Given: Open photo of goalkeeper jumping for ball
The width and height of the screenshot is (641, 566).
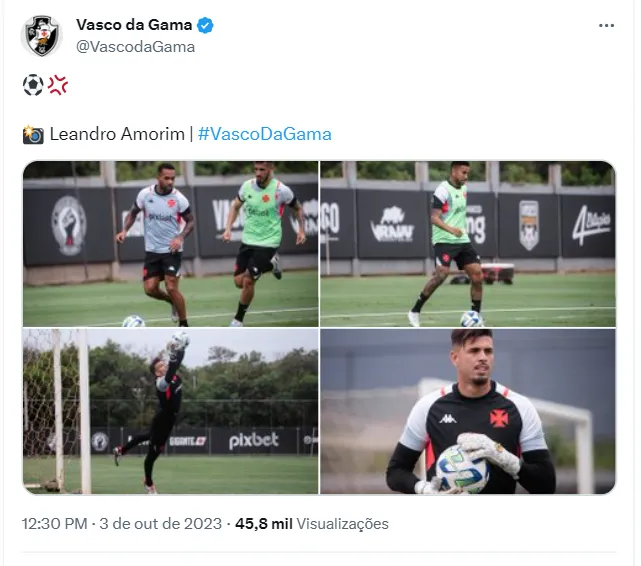Looking at the screenshot, I should click(170, 411).
